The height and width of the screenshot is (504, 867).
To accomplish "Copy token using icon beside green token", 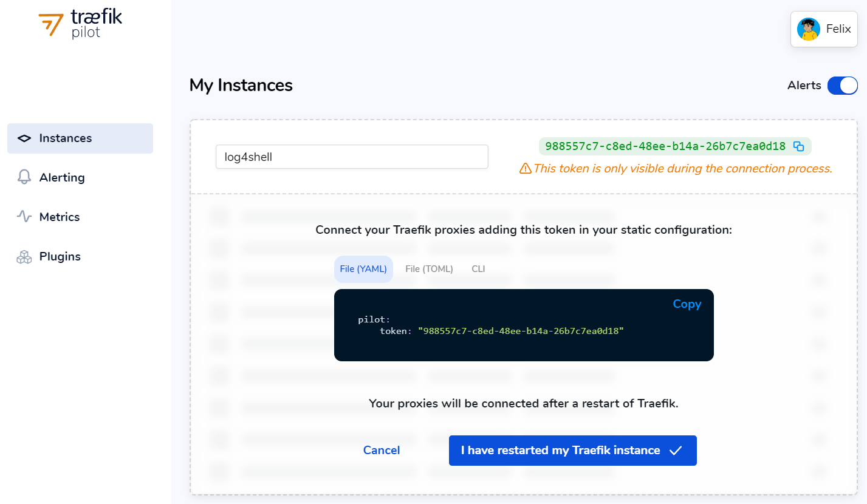I will (799, 146).
